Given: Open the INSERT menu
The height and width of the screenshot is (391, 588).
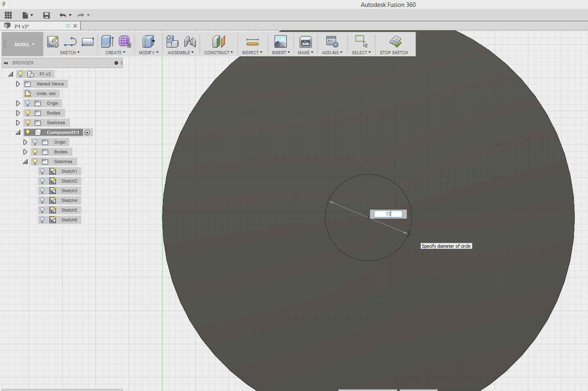Looking at the screenshot, I should (281, 53).
